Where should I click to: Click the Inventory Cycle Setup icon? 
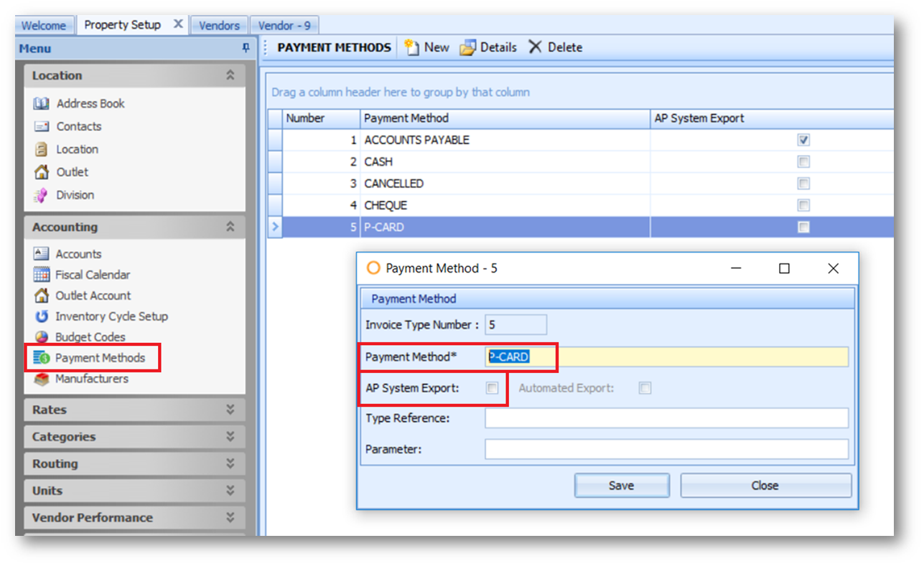click(42, 316)
